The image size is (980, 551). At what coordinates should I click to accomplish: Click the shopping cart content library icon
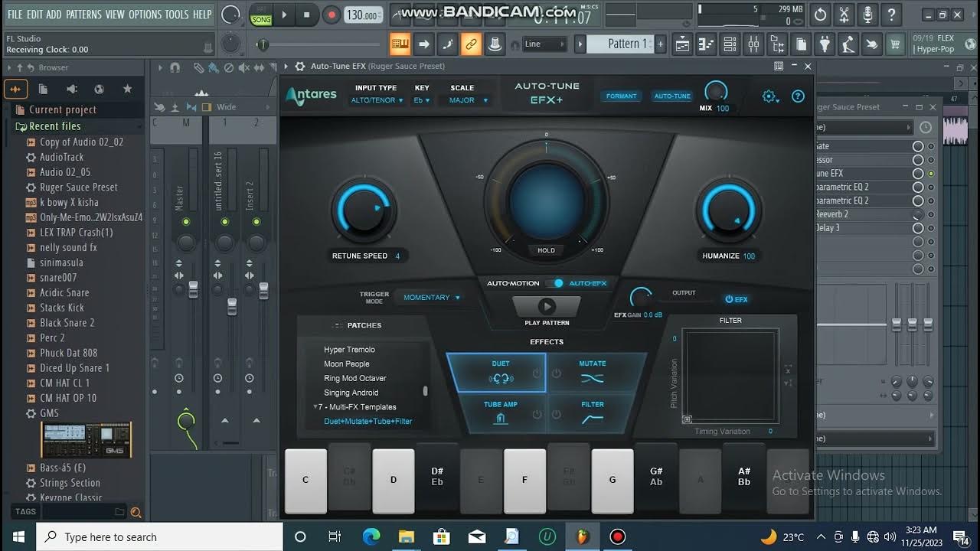click(894, 44)
